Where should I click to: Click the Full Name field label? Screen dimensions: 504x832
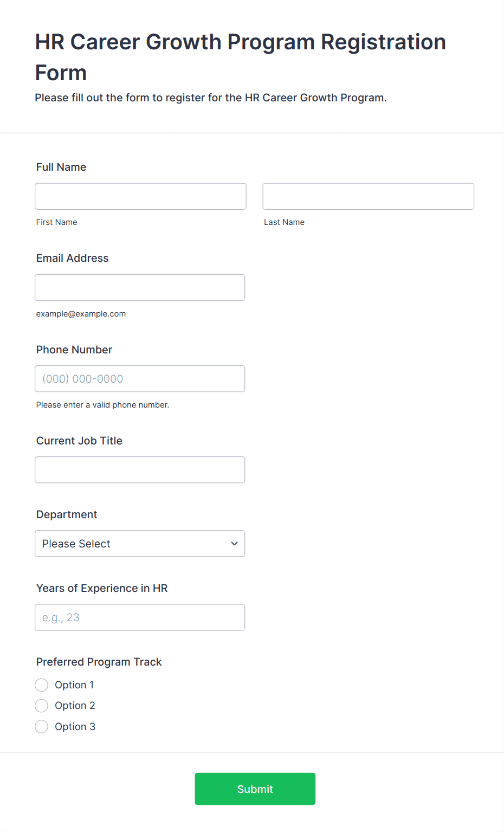(61, 167)
